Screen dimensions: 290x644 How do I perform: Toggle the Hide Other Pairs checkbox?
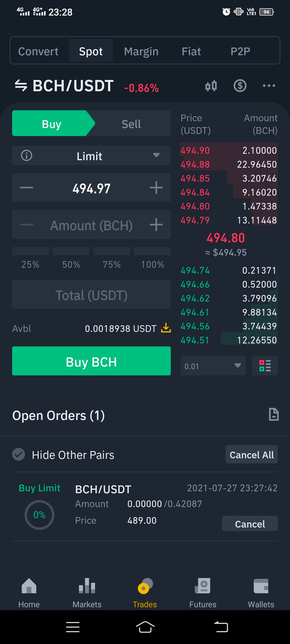(19, 455)
